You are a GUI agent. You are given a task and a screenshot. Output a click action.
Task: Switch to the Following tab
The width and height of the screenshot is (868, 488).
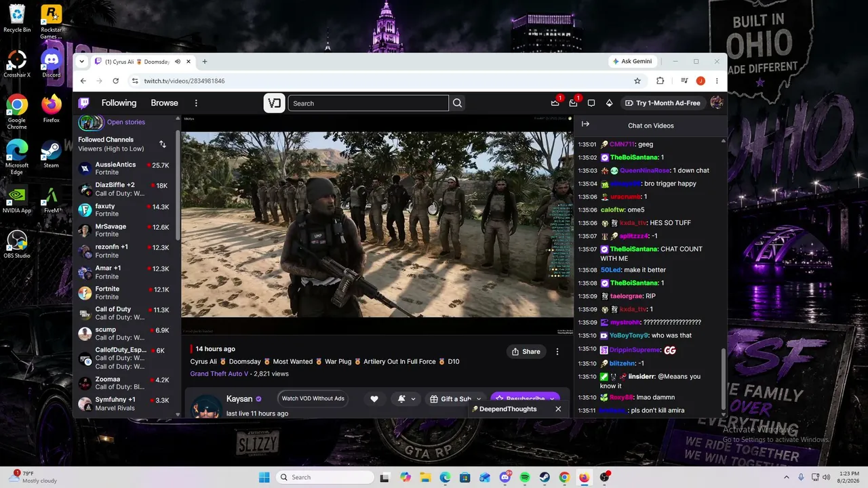119,103
